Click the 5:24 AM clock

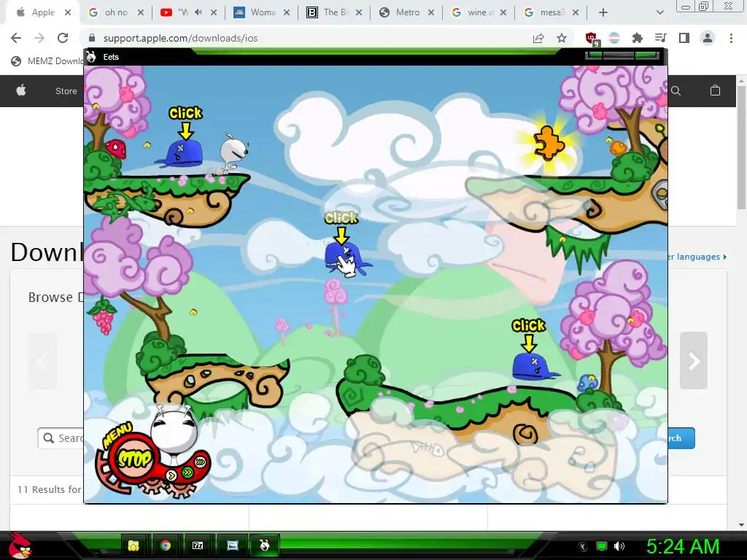click(x=683, y=546)
